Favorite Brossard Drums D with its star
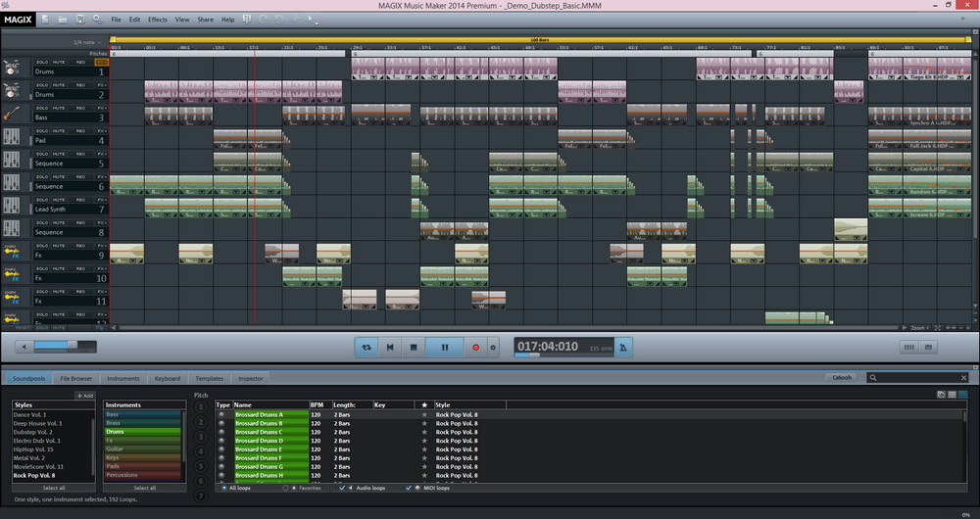 click(424, 441)
